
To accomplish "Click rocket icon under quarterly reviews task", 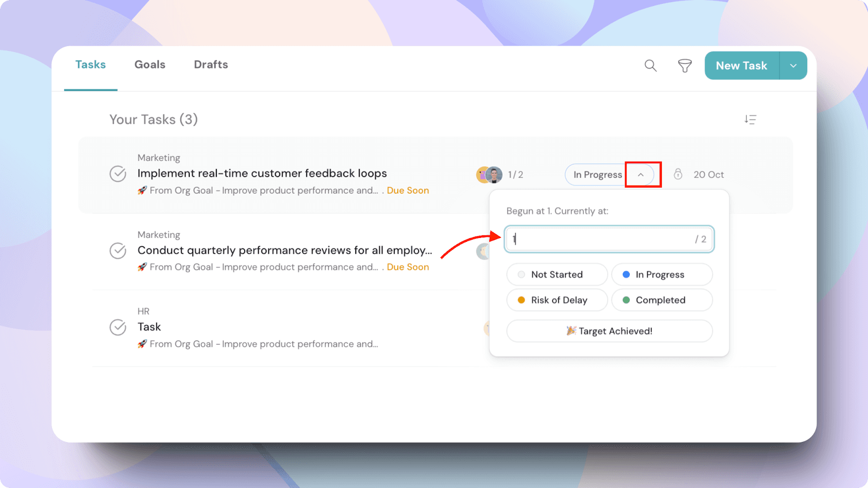I will coord(142,267).
